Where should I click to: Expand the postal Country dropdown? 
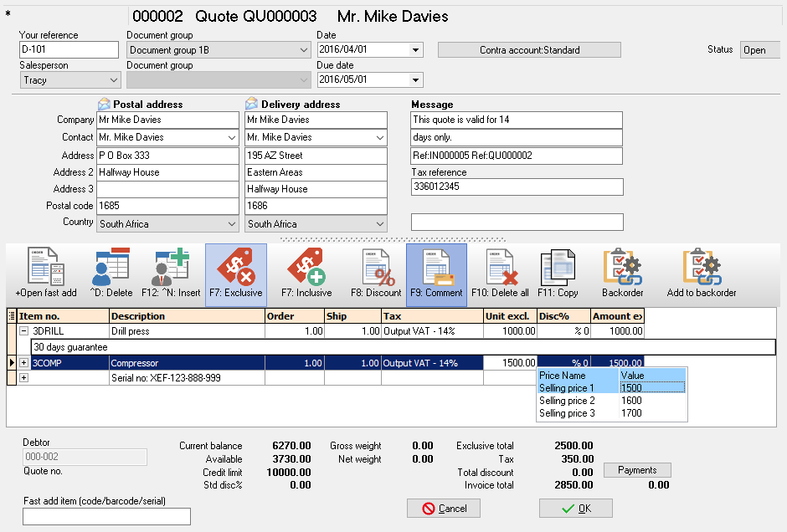click(232, 224)
